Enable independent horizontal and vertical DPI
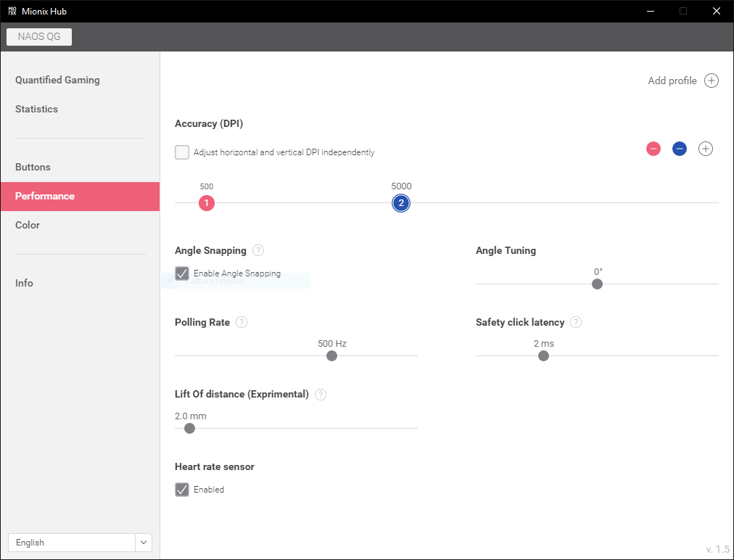Viewport: 734px width, 560px height. (x=182, y=152)
